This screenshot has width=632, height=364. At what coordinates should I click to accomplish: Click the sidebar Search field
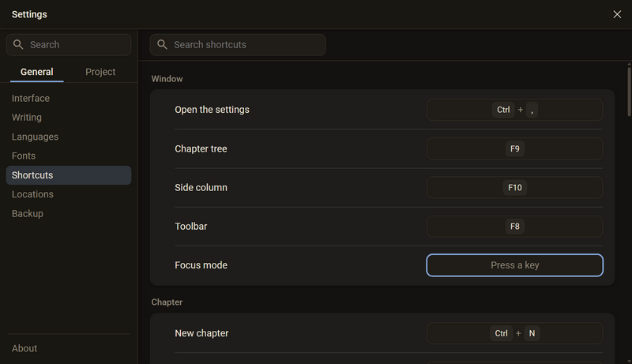tap(69, 45)
